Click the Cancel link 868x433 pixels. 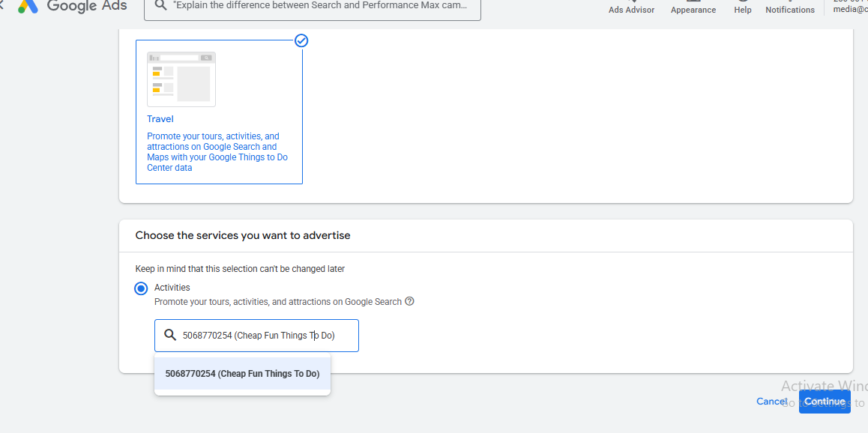pyautogui.click(x=771, y=402)
